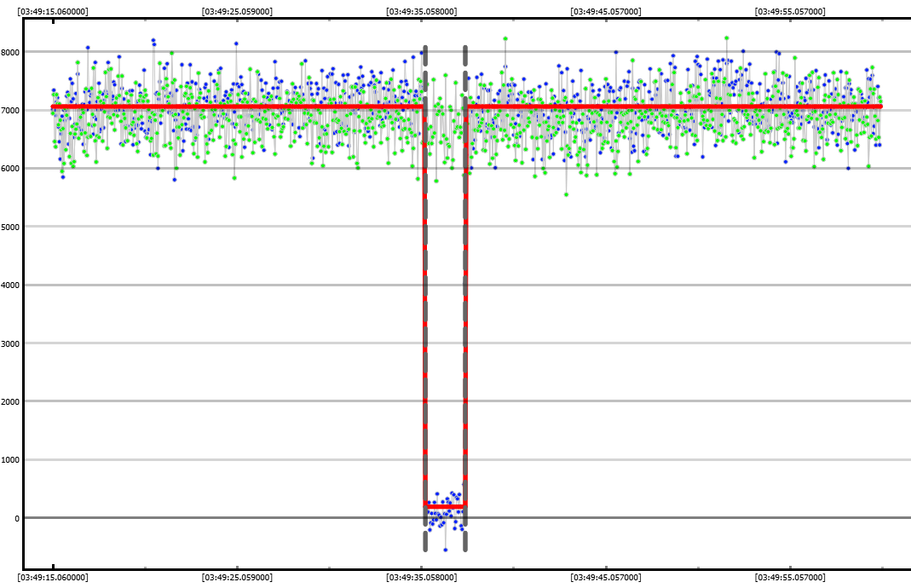Click bottom axis timestamp 03:49:25.059000

coord(237,577)
